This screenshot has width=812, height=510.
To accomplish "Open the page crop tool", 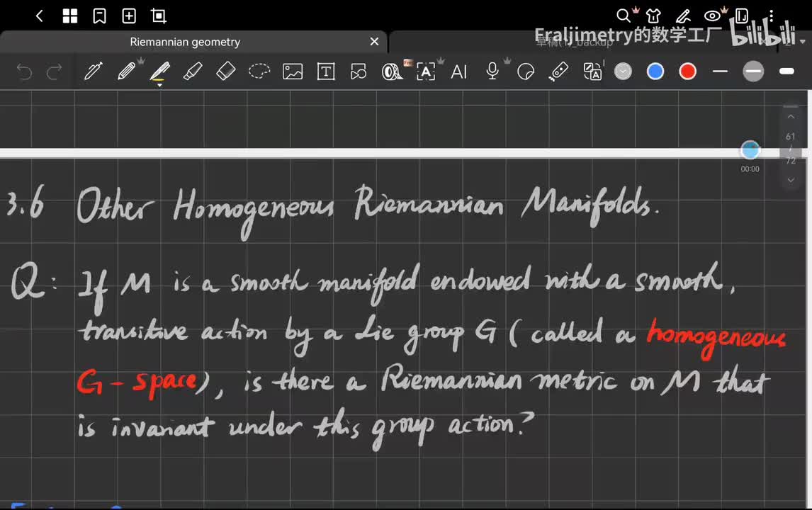I will [159, 16].
